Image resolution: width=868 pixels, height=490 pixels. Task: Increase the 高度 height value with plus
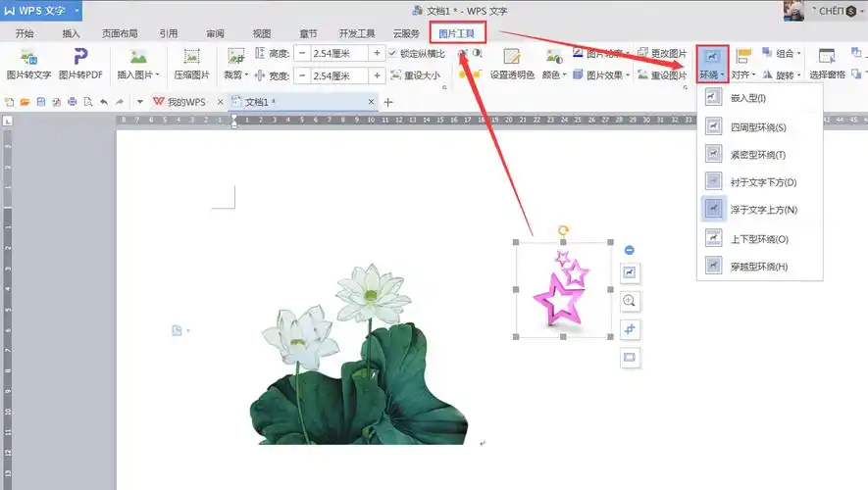click(377, 53)
